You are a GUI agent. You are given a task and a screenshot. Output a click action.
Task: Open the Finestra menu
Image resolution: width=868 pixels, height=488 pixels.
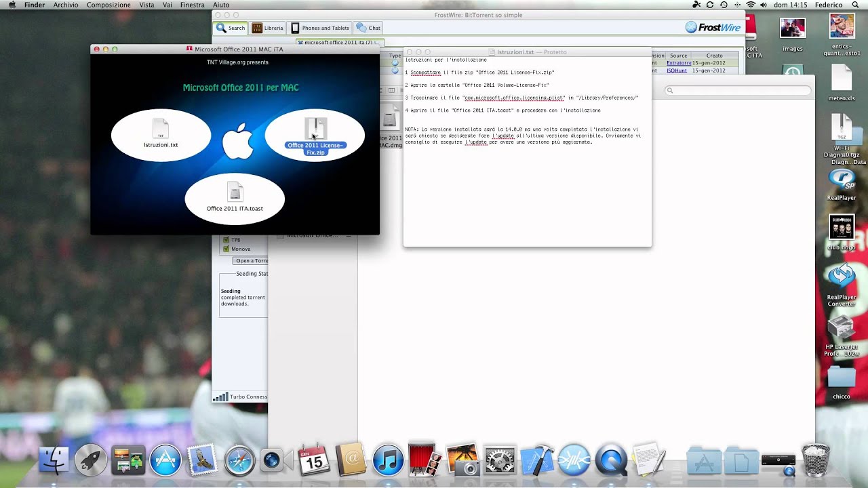[x=192, y=5]
